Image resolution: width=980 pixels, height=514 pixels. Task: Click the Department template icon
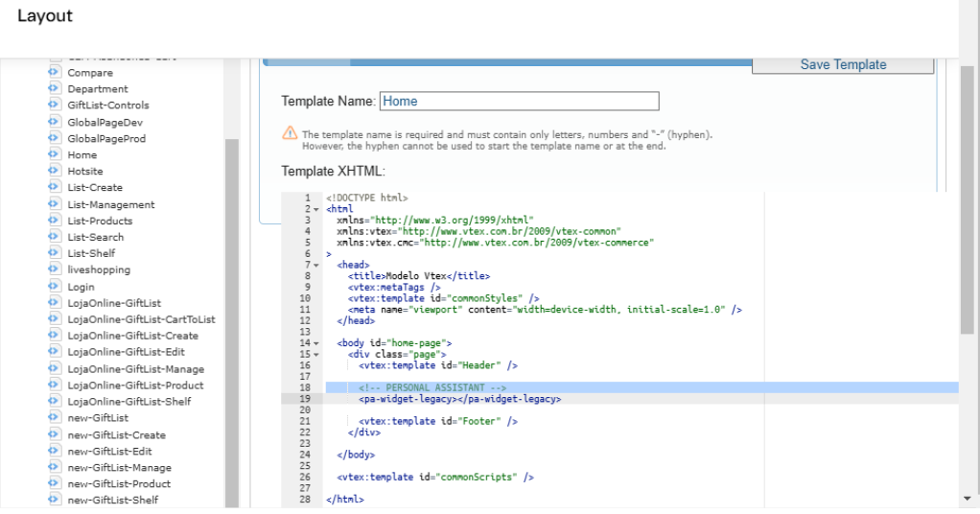[54, 88]
